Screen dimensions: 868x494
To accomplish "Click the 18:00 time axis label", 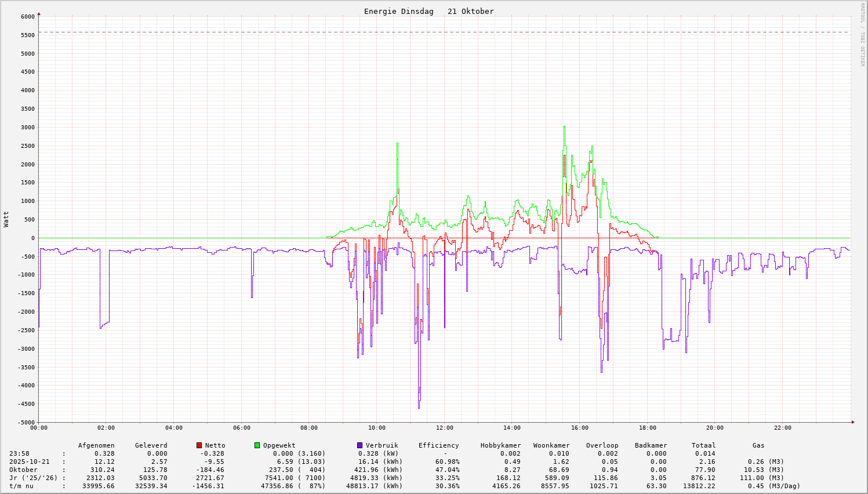I will 647,428.
